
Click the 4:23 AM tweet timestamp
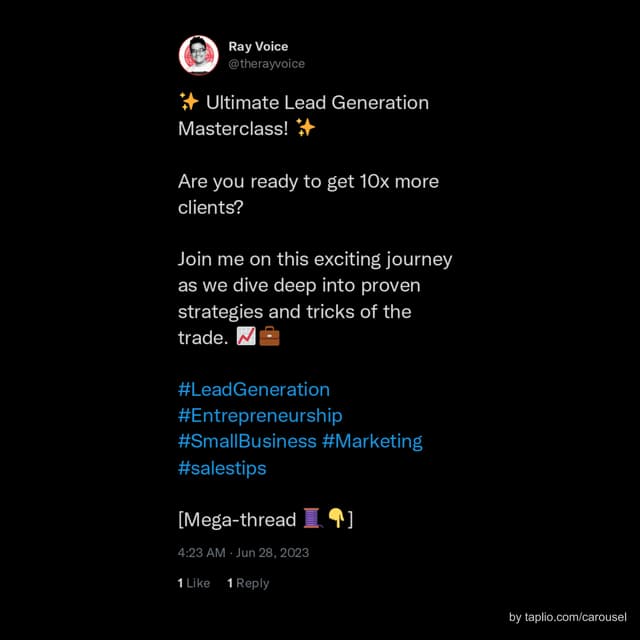pos(200,553)
